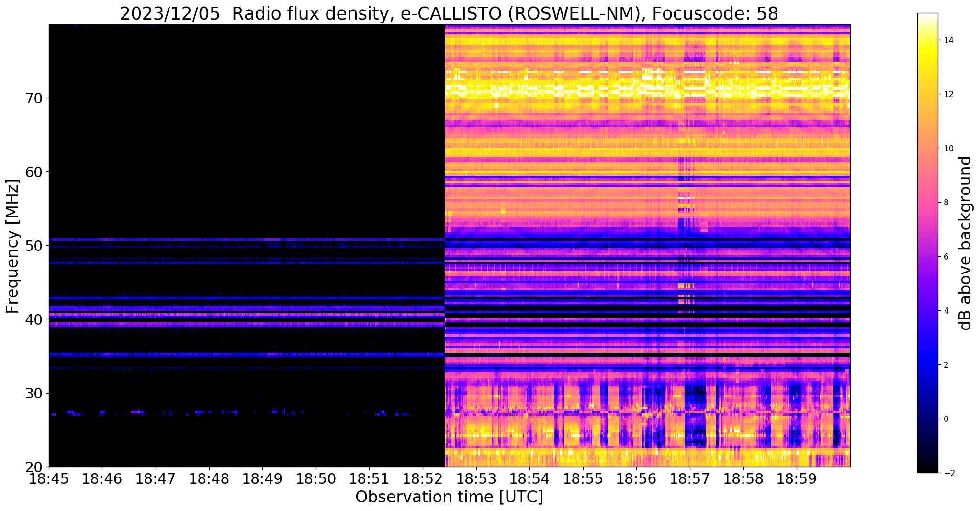Click the colorbar tick label 4
Screen dimensions: 980x511
(x=946, y=311)
